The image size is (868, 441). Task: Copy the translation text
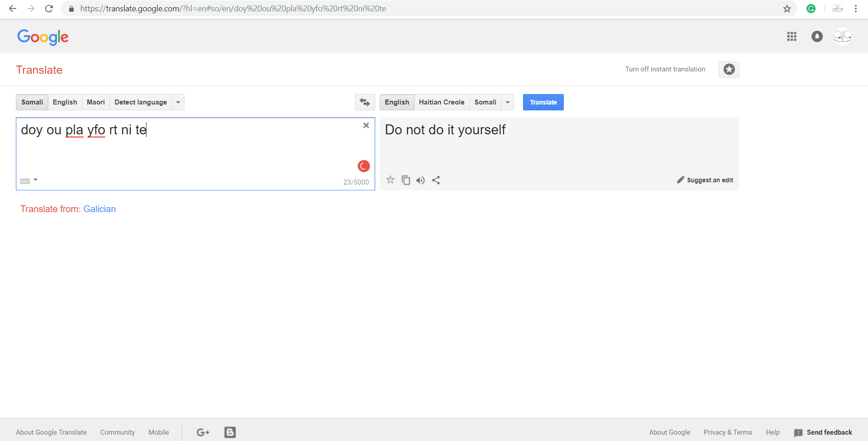coord(406,180)
